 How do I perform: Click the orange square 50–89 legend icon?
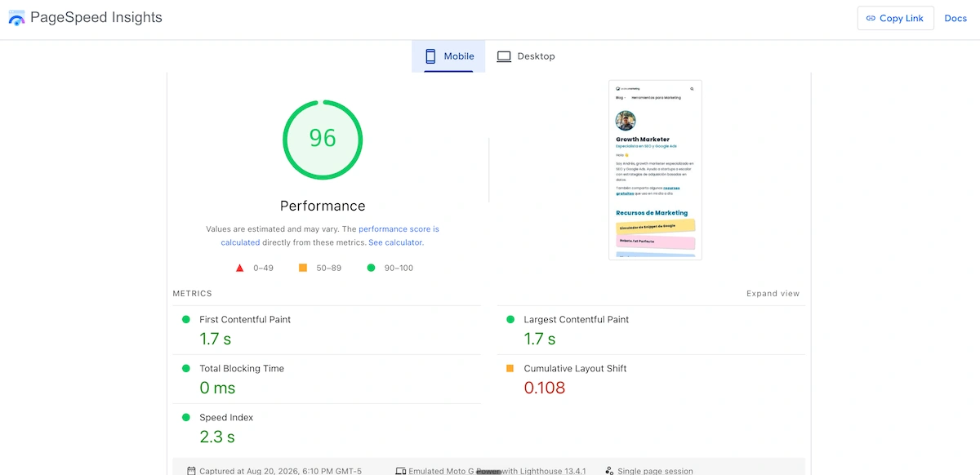pyautogui.click(x=303, y=268)
